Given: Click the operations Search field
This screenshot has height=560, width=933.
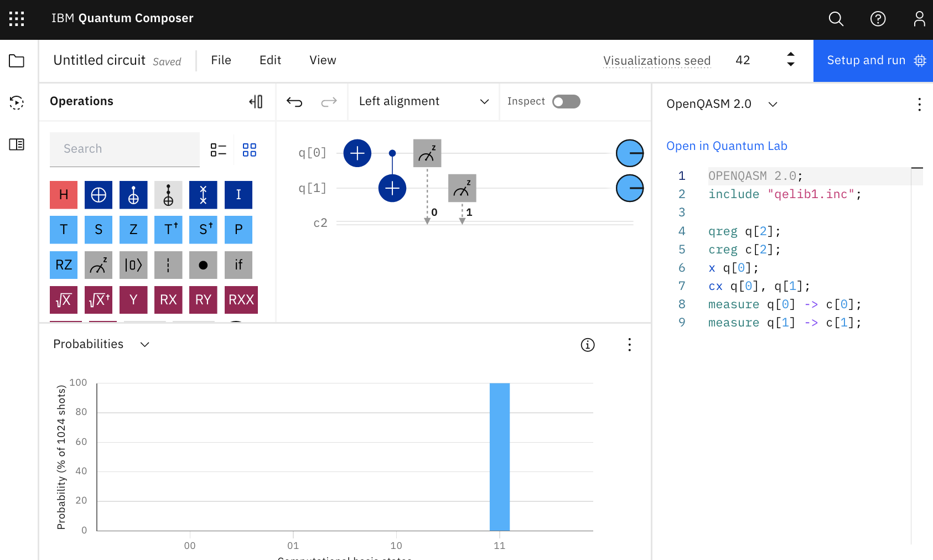Looking at the screenshot, I should click(x=125, y=149).
